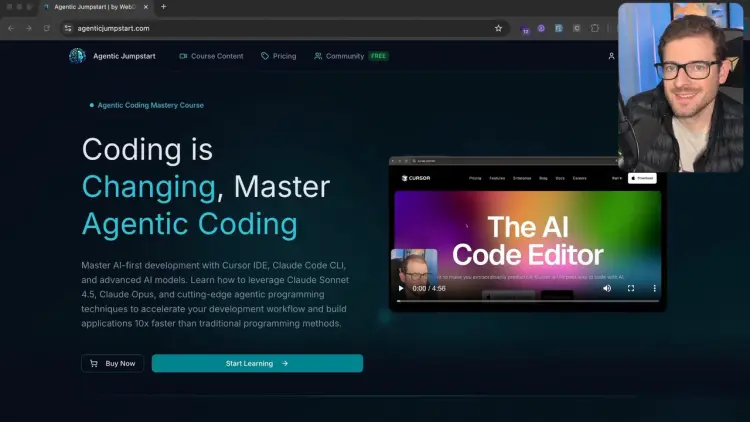Click the arrow icon in Start Learning
Image resolution: width=750 pixels, height=422 pixels.
[x=285, y=364]
